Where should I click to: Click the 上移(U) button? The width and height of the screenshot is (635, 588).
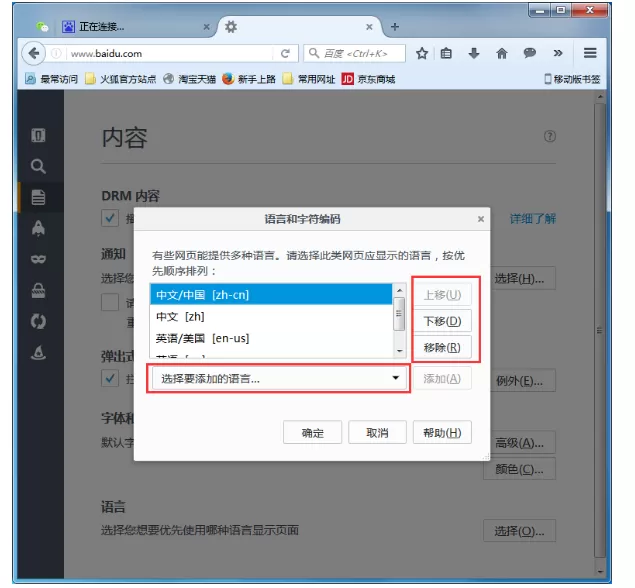(442, 295)
